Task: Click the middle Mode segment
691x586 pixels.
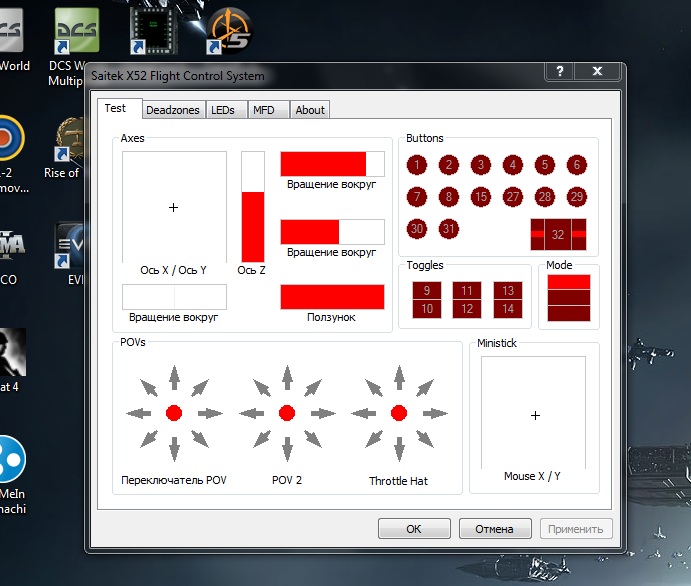Action: [569, 297]
